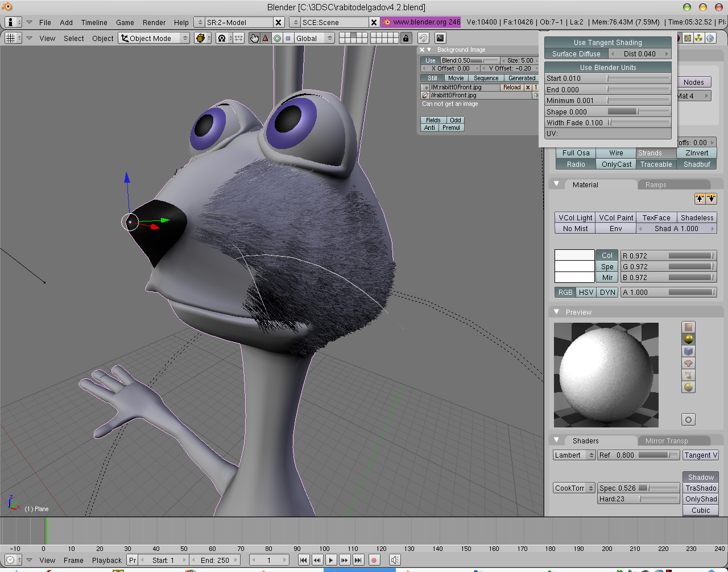Image resolution: width=728 pixels, height=572 pixels.
Task: Toggle preview oversampling icon below preview types
Action: click(x=689, y=419)
